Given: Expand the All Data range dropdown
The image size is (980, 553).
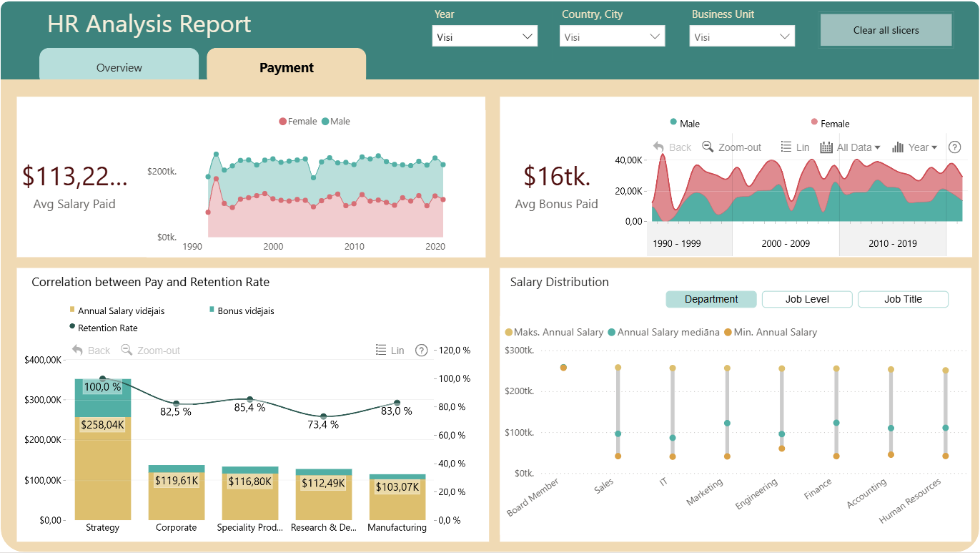Looking at the screenshot, I should [850, 147].
